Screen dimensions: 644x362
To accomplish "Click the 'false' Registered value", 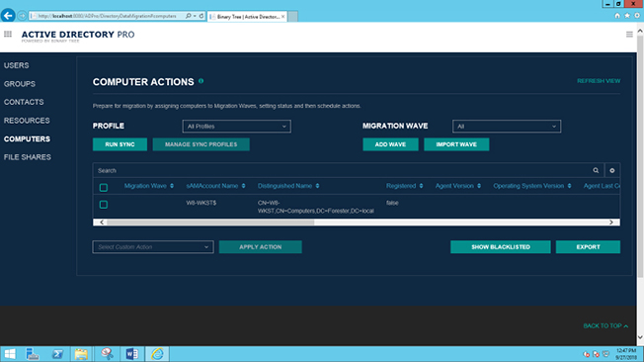I will [392, 203].
